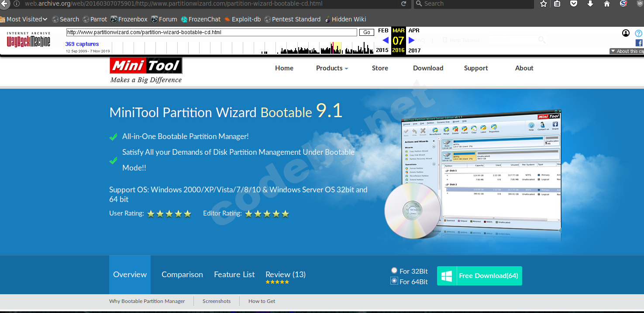This screenshot has width=644, height=313.
Task: Click the Wayback Machine URL input field
Action: 211,32
